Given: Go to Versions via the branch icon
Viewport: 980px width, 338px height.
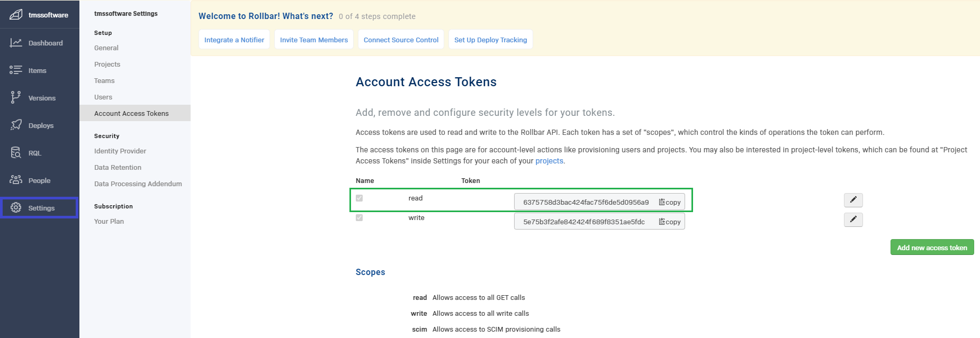Looking at the screenshot, I should point(16,98).
